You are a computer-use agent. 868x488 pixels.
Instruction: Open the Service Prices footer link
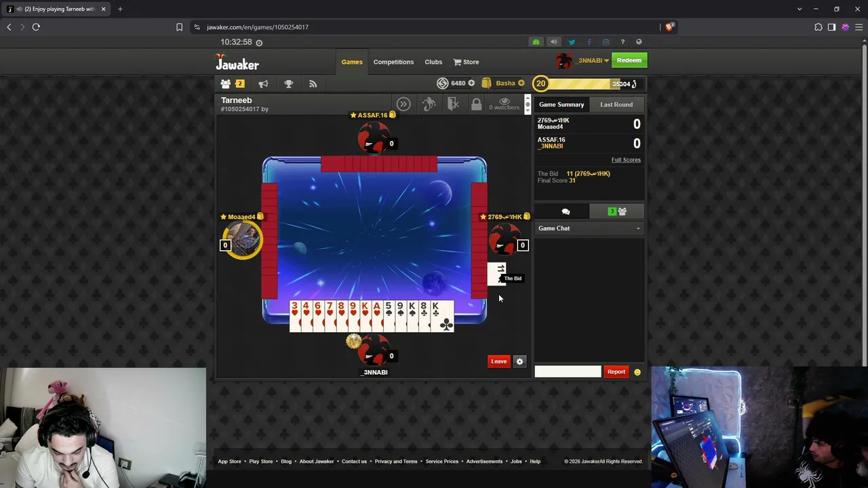tap(442, 462)
